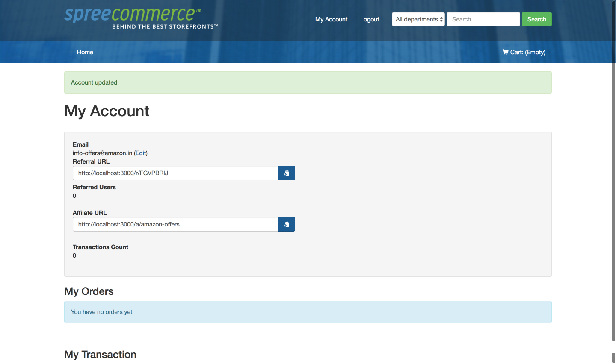Viewport: 616px width, 364px height.
Task: Click the 'Account updated' notice text
Action: 94,82
